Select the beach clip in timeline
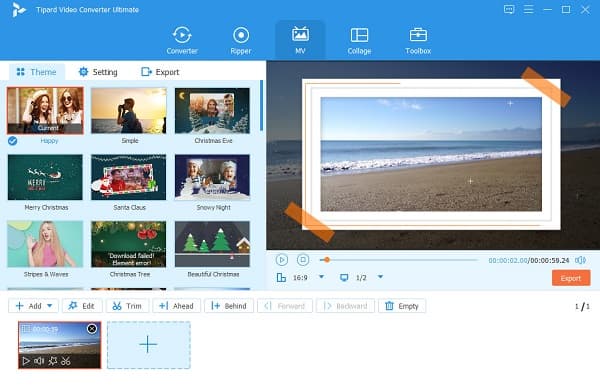The width and height of the screenshot is (600, 387). tap(60, 345)
